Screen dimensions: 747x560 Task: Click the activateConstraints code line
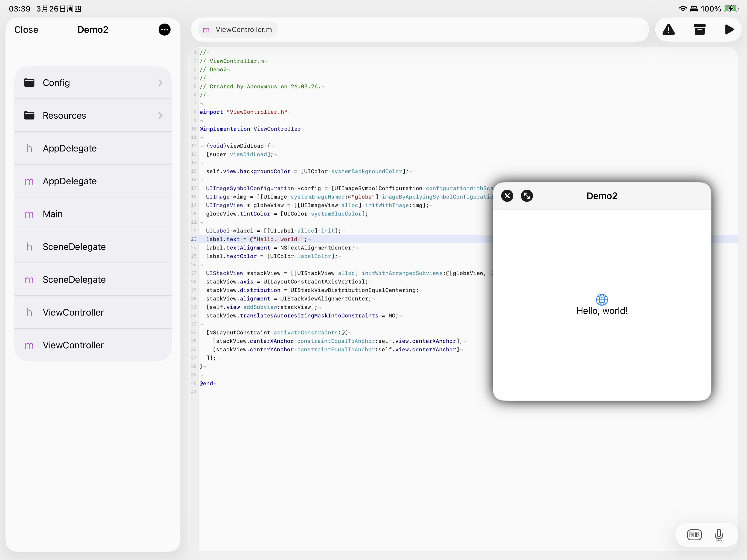pos(277,332)
